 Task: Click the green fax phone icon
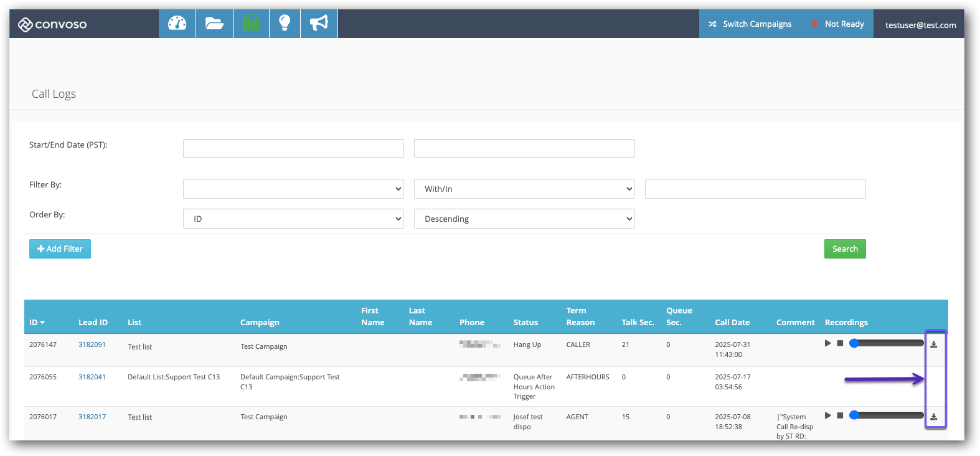(x=252, y=24)
